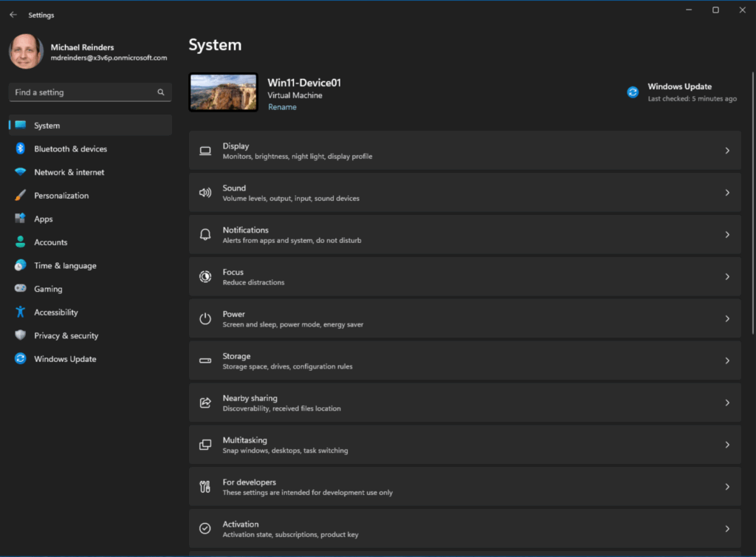This screenshot has height=557, width=756.
Task: Click the Rename link for Win11-Device01
Action: [282, 107]
